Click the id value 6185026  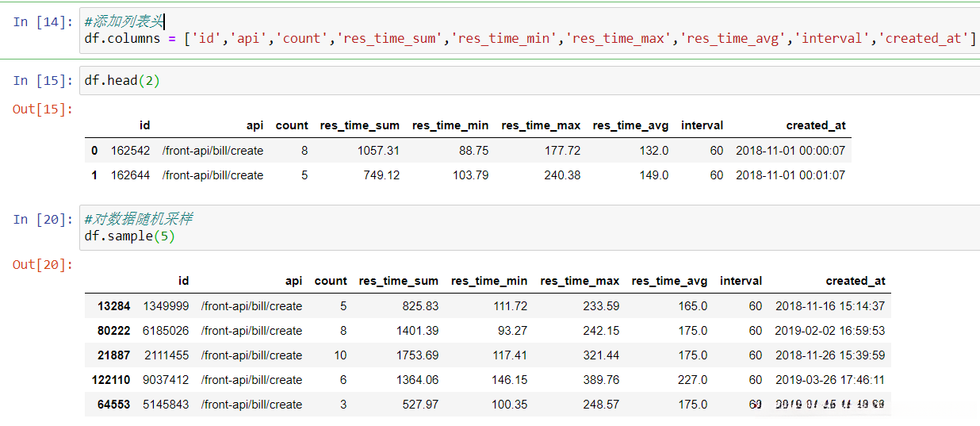click(167, 331)
